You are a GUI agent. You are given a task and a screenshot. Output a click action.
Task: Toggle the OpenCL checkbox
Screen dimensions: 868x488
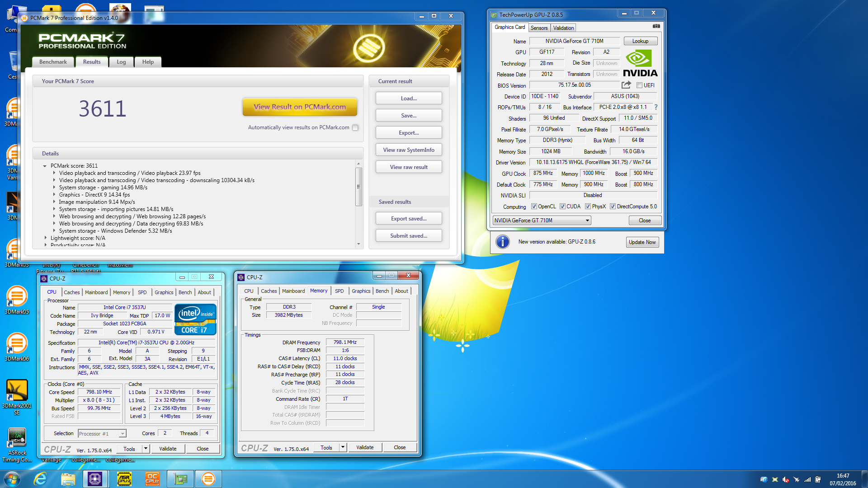(534, 206)
